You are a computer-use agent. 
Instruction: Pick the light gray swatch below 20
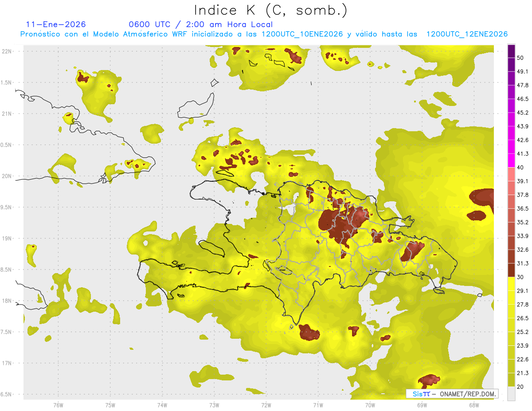[x=512, y=394]
